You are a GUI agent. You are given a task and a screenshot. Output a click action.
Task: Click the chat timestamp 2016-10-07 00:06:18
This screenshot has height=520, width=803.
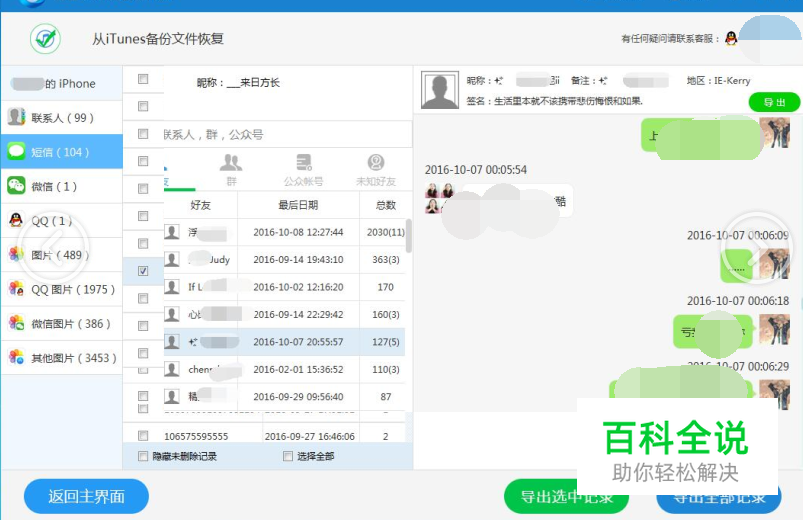pos(738,301)
